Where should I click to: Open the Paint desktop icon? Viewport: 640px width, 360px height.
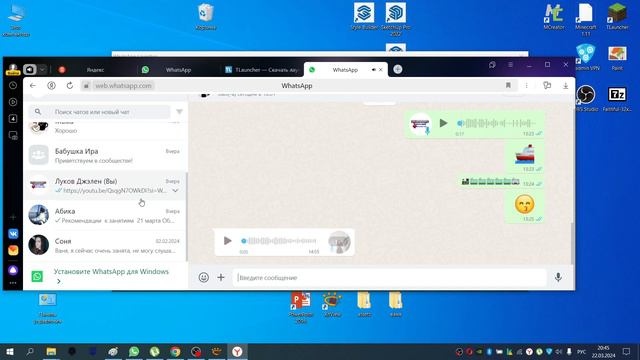[x=617, y=58]
